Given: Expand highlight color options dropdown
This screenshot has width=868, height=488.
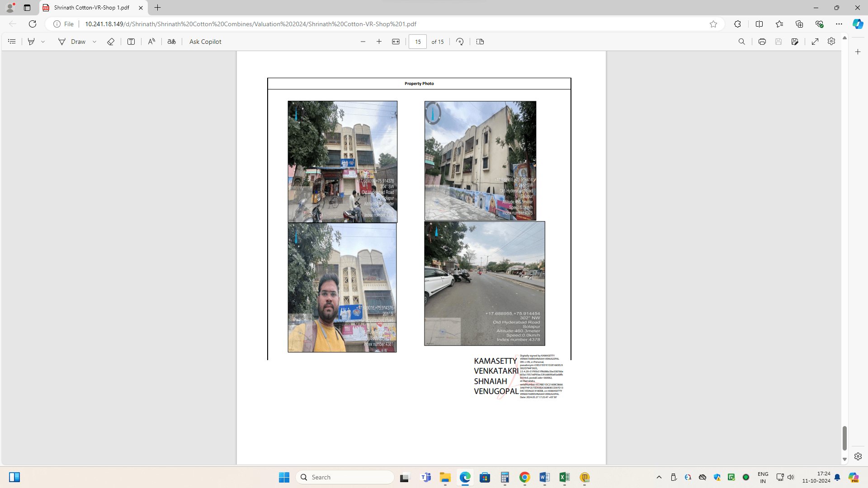Looking at the screenshot, I should (43, 42).
